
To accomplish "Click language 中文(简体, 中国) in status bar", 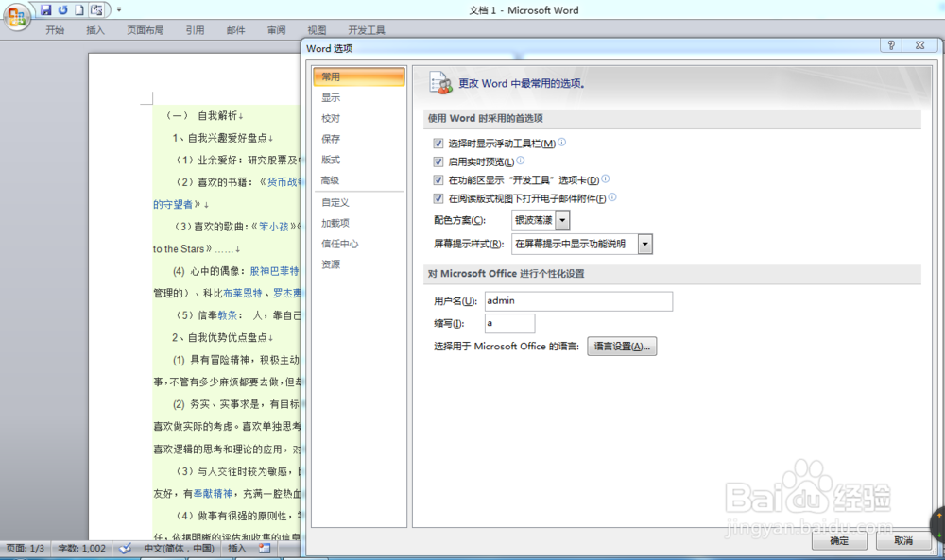I will coord(179,548).
